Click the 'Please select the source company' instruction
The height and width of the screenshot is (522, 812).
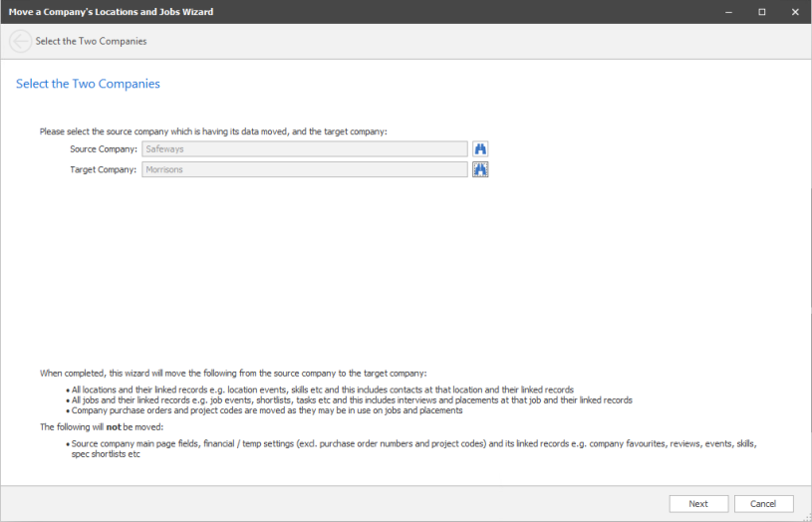click(213, 131)
